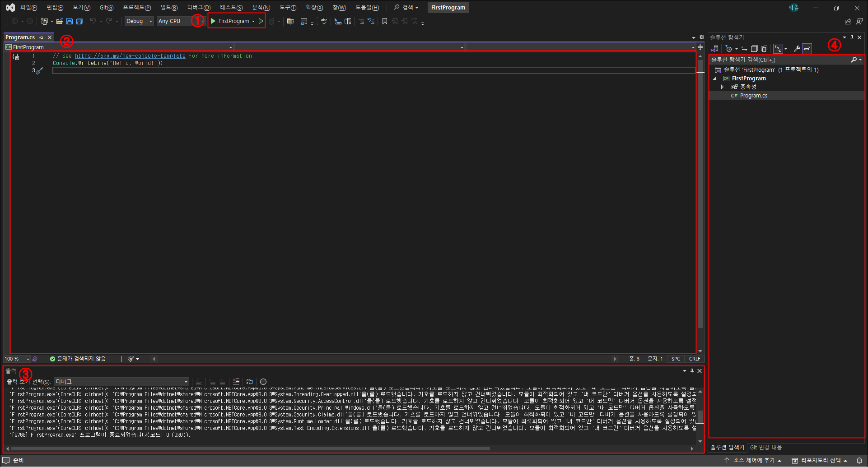Viewport: 868px width, 467px height.
Task: Click the comment out selected lines icon
Action: [361, 21]
